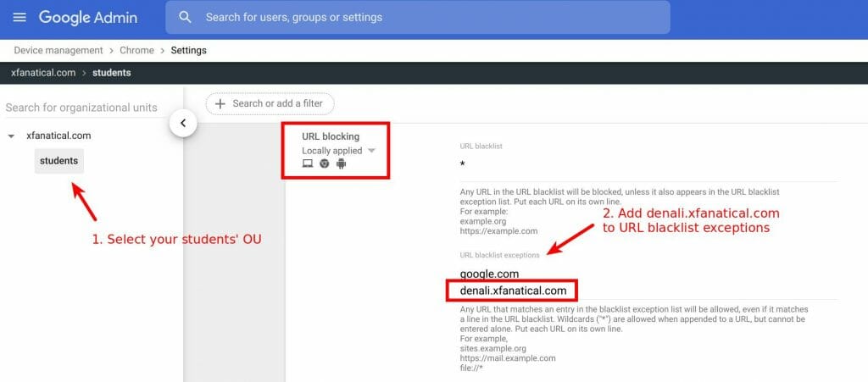Click the example.org sample text
The height and width of the screenshot is (382, 868).
(x=482, y=220)
